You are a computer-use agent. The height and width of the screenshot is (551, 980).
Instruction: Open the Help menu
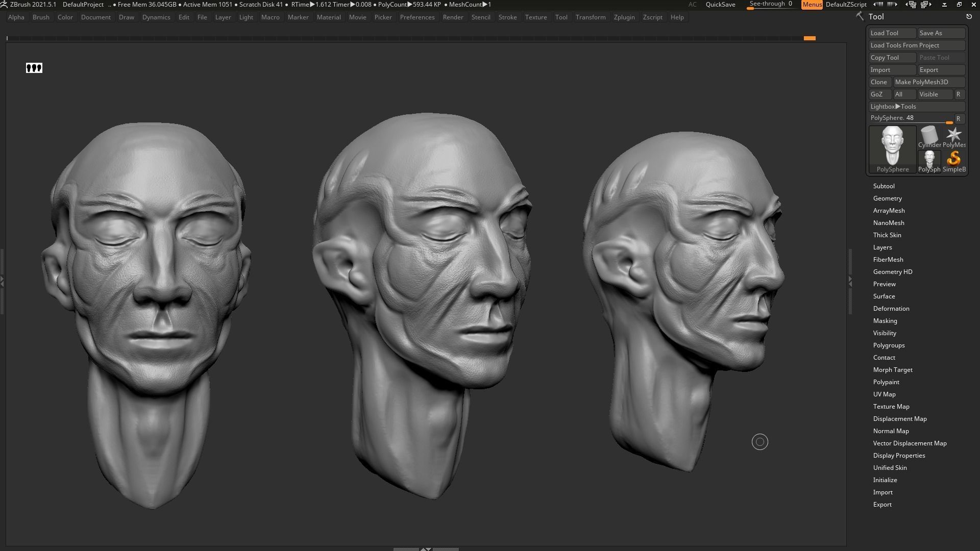pyautogui.click(x=677, y=17)
